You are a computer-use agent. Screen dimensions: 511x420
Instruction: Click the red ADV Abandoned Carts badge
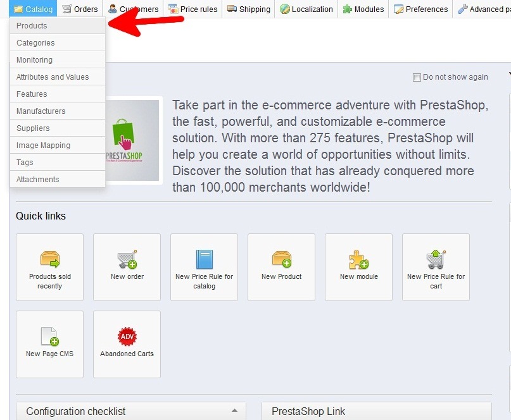[x=127, y=337]
